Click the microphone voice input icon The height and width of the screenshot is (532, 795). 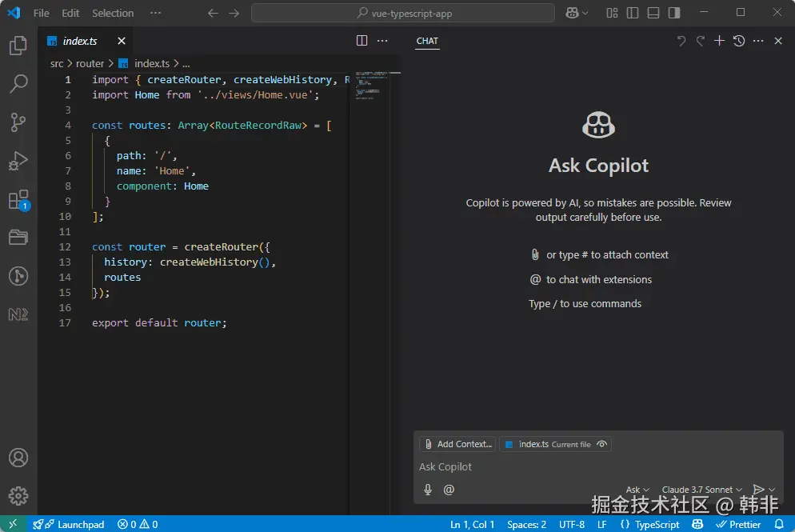(428, 490)
